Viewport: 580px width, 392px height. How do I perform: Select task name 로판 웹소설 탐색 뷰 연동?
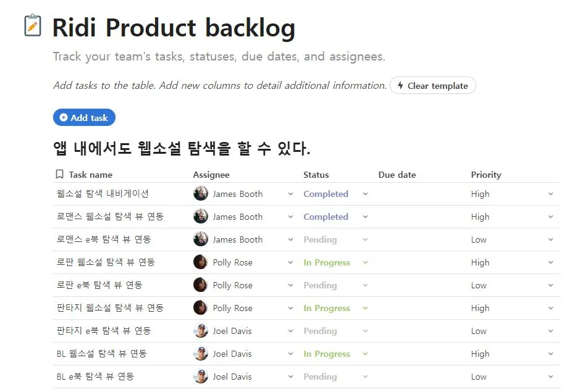coord(106,262)
